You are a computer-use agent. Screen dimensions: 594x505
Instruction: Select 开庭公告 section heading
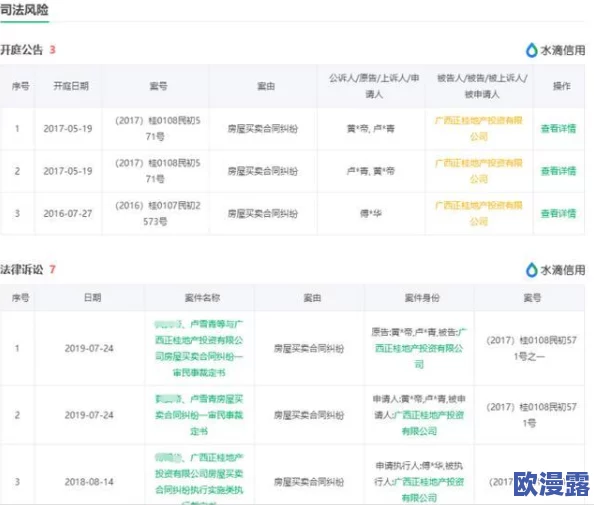tap(22, 50)
